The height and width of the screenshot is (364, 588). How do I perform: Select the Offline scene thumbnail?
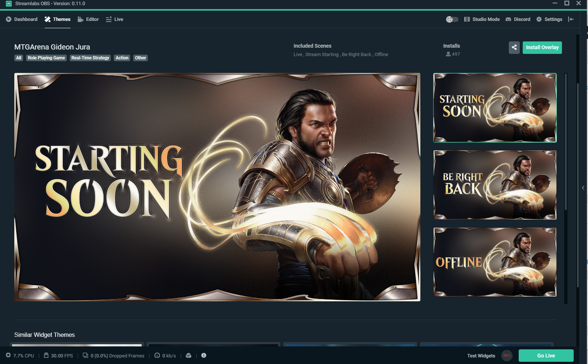495,262
